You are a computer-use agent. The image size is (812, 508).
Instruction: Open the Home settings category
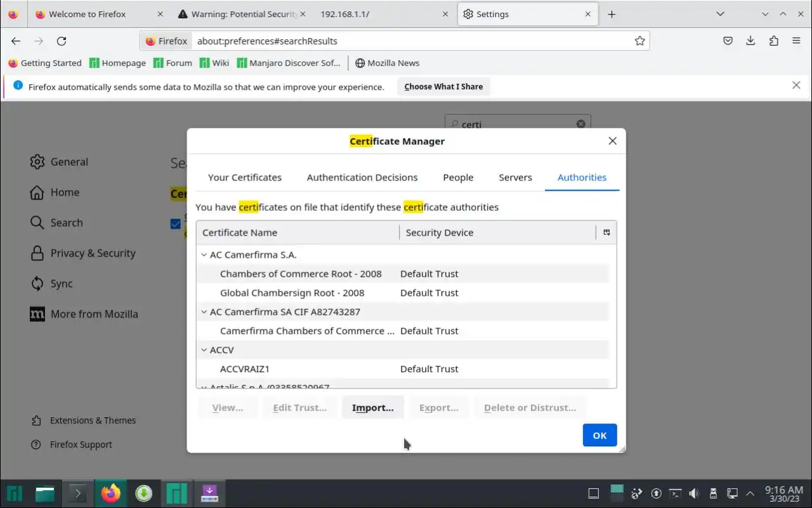point(55,192)
